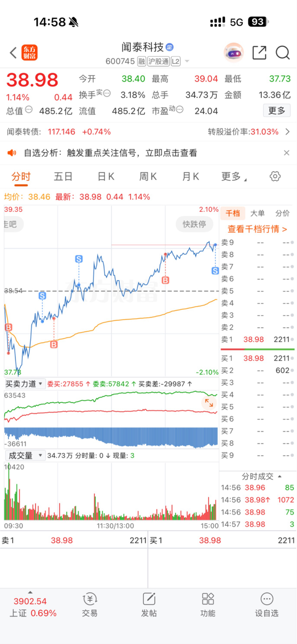
Task: Open the 成交量 indicator dropdown
Action: (x=25, y=455)
